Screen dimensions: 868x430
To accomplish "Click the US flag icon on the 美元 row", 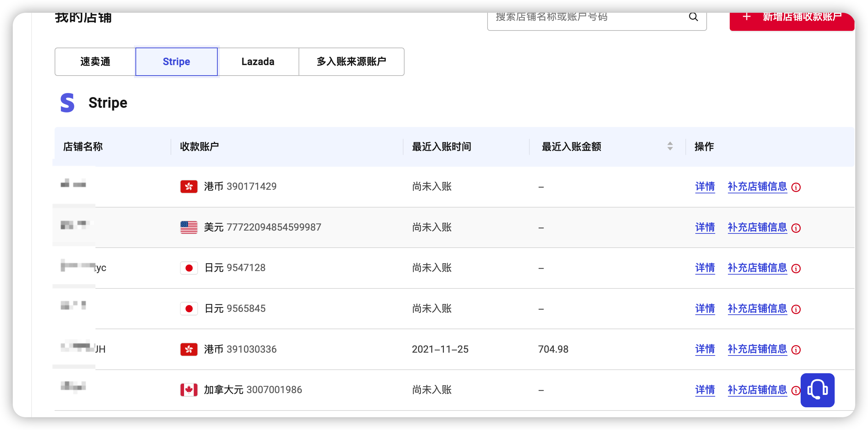I will 188,227.
